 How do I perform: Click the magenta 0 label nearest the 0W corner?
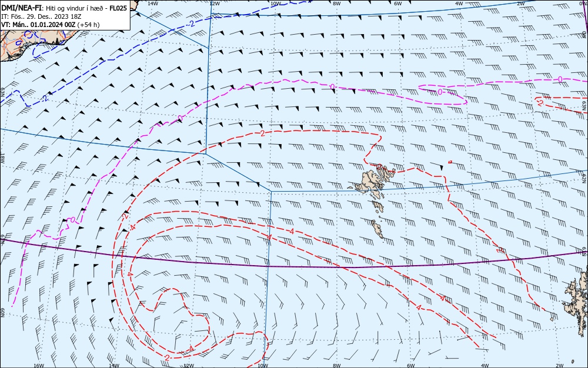(x=560, y=79)
